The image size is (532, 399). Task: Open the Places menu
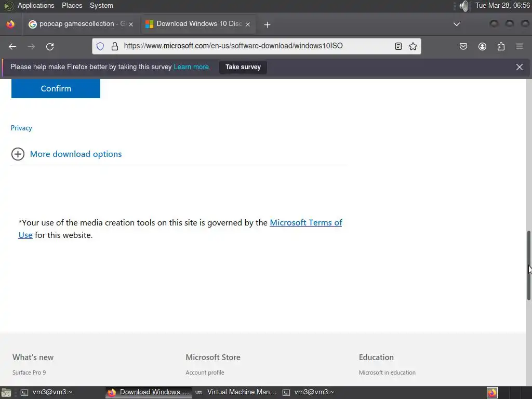point(72,6)
